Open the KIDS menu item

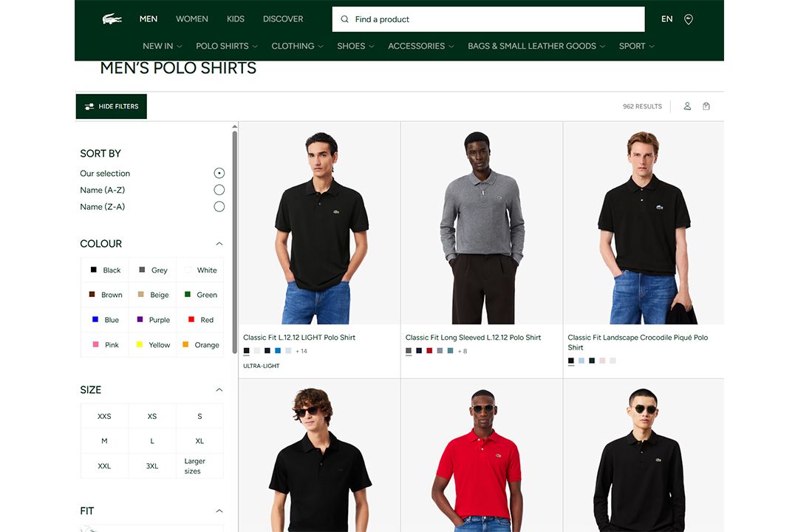[x=236, y=18]
